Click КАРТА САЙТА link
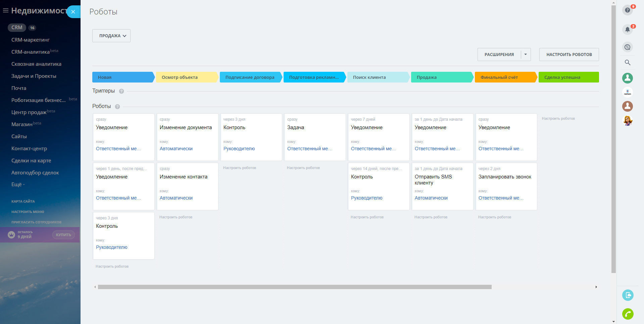This screenshot has width=644, height=324. [x=23, y=201]
